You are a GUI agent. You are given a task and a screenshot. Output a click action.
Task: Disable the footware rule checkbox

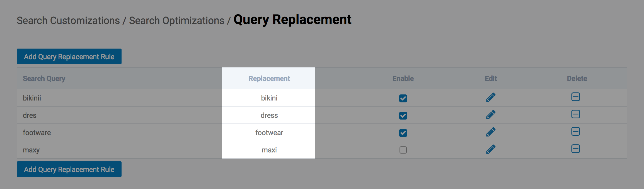coord(403,133)
